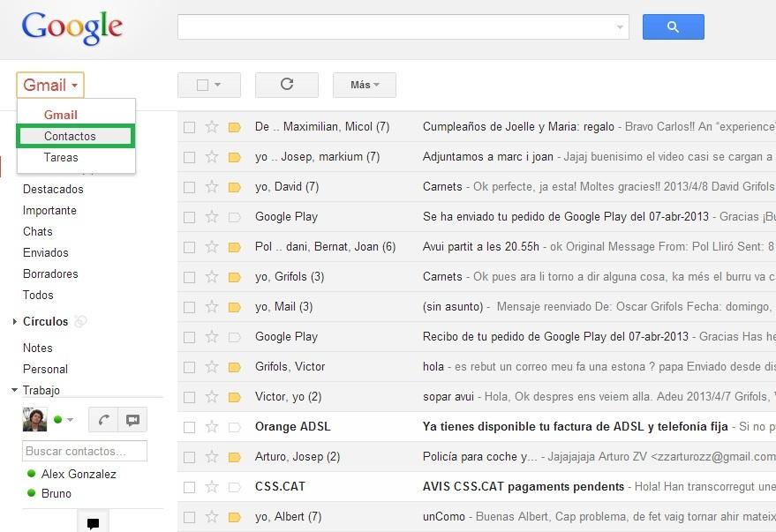The image size is (776, 532).
Task: Expand the Círculos section
Action: (15, 322)
